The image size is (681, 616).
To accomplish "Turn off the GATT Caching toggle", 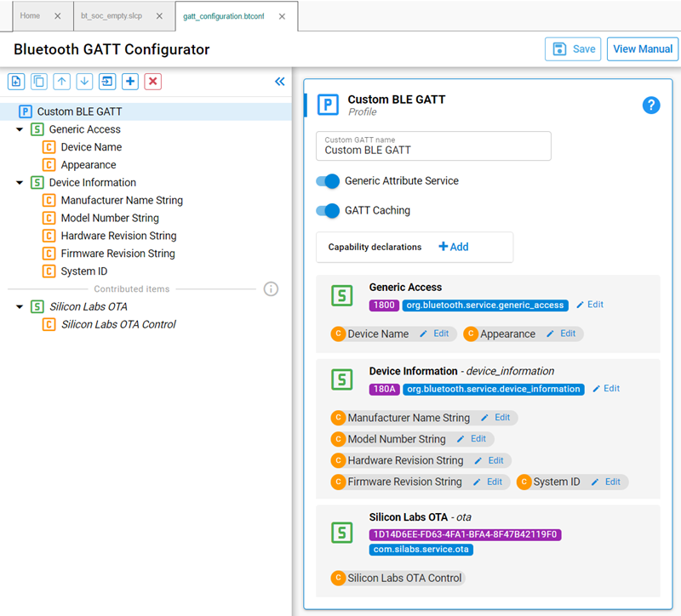I will [x=328, y=211].
